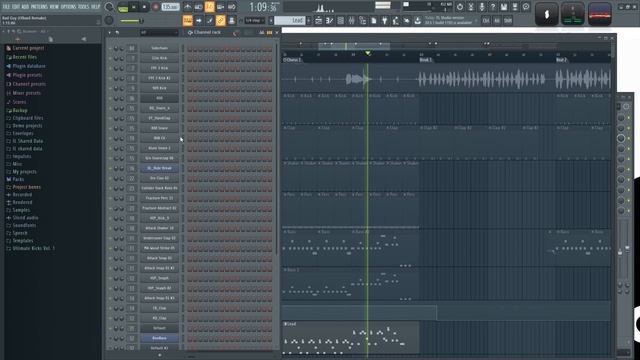The width and height of the screenshot is (640, 360).
Task: Click the arrow left of the Lead pattern selector
Action: click(271, 20)
